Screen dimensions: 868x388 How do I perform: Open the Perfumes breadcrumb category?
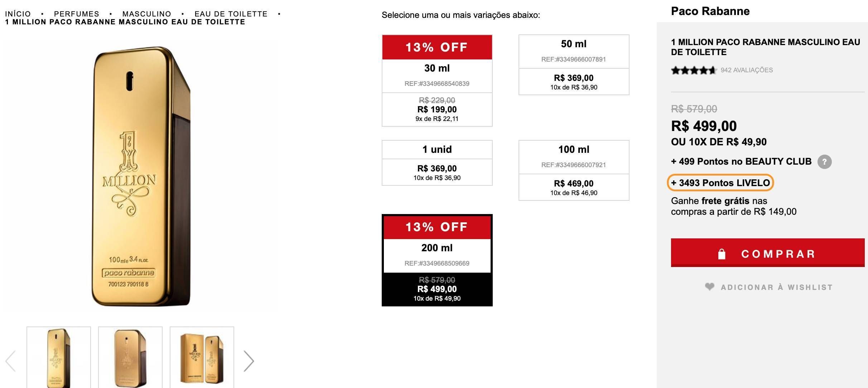[x=76, y=14]
